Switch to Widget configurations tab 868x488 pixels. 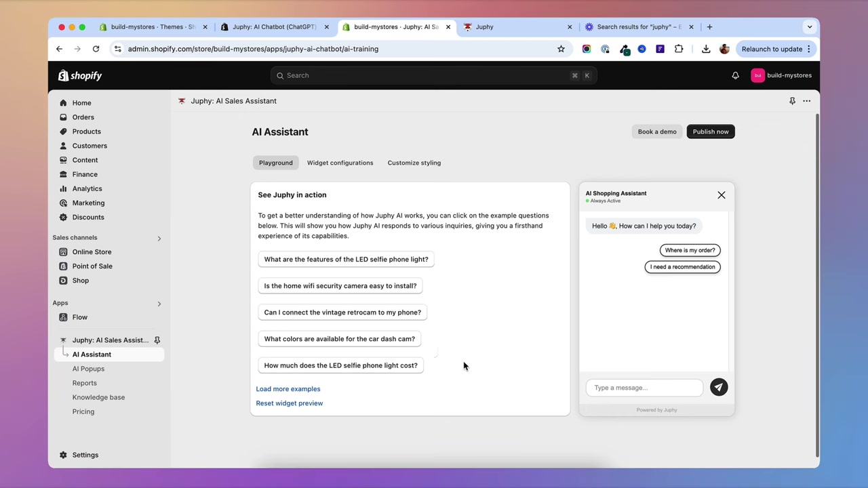[x=340, y=163]
